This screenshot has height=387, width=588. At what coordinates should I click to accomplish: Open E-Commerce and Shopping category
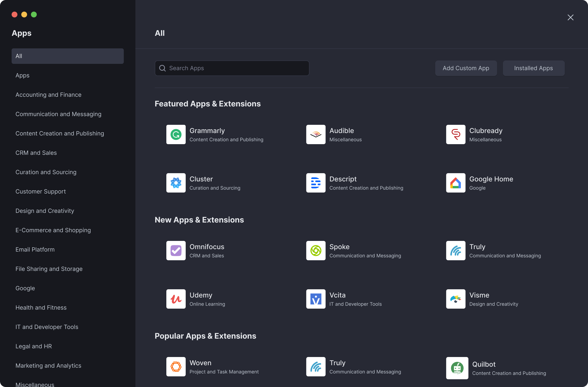[68, 230]
